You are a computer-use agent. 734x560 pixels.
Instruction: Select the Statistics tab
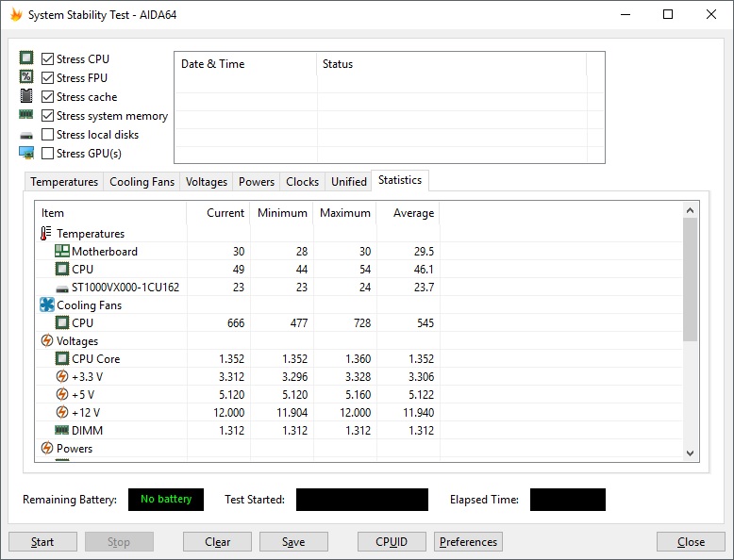coord(400,180)
